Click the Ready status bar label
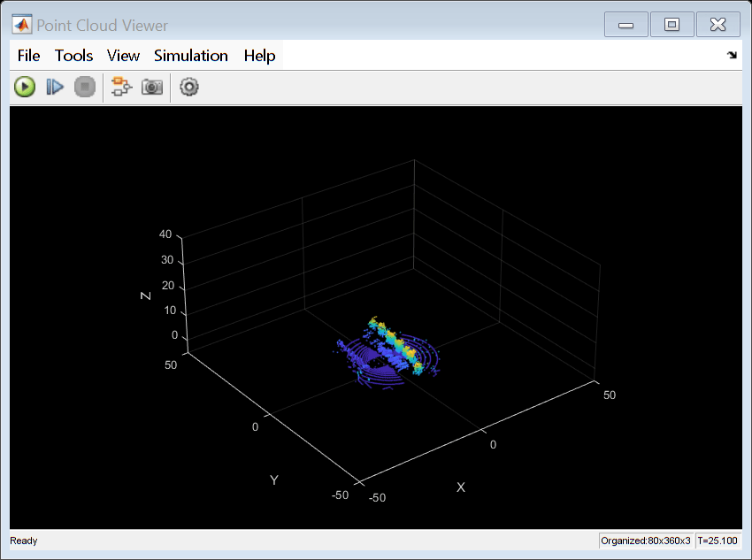Viewport: 752px width, 560px height. point(23,540)
